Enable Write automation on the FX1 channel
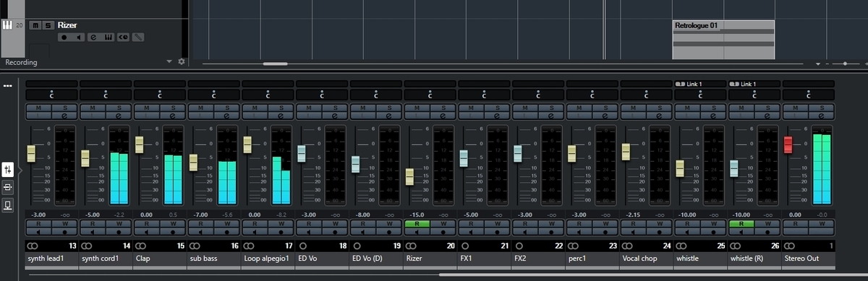The height and width of the screenshot is (281, 868). pos(498,225)
